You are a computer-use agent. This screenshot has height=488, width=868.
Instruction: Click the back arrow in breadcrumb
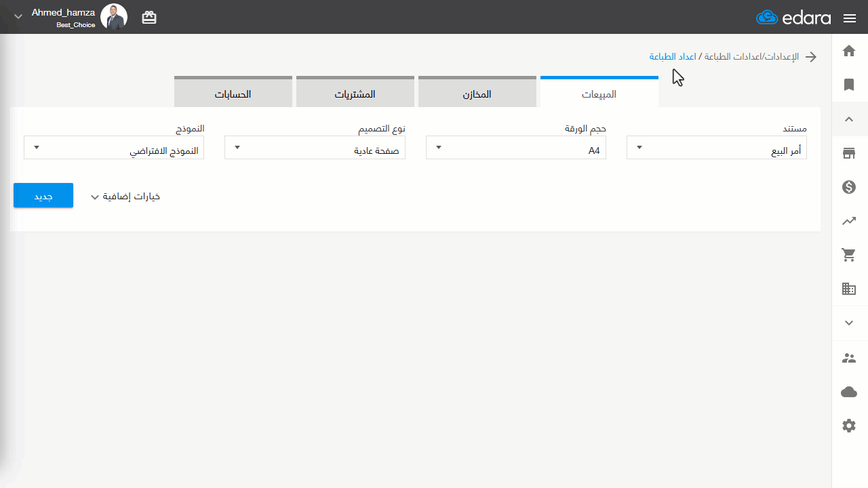810,57
